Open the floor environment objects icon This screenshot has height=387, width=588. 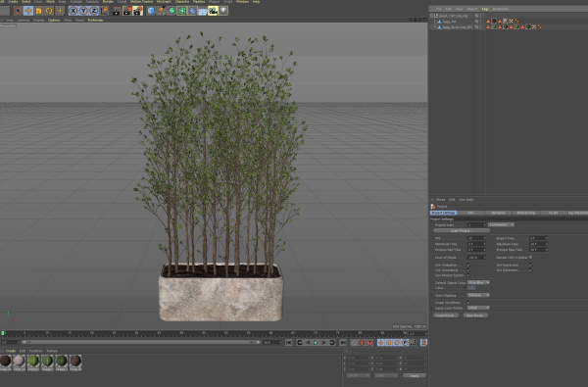(x=203, y=11)
